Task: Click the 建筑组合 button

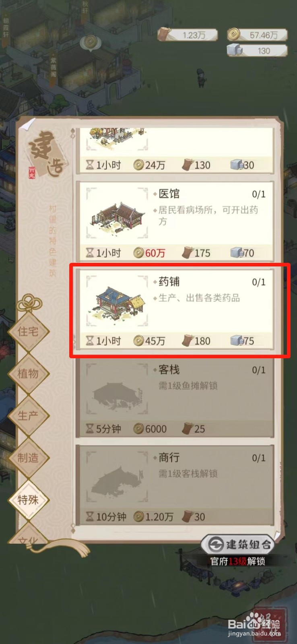Action: coord(238,545)
